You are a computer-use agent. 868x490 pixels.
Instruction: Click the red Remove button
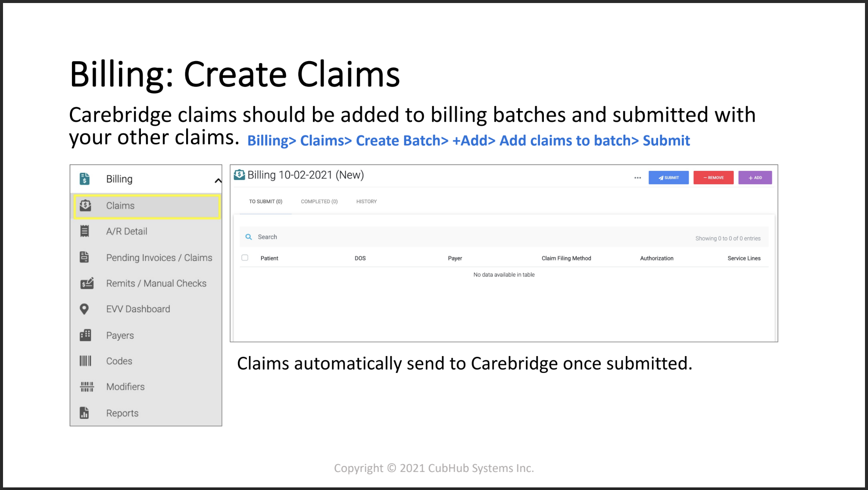[x=713, y=177]
